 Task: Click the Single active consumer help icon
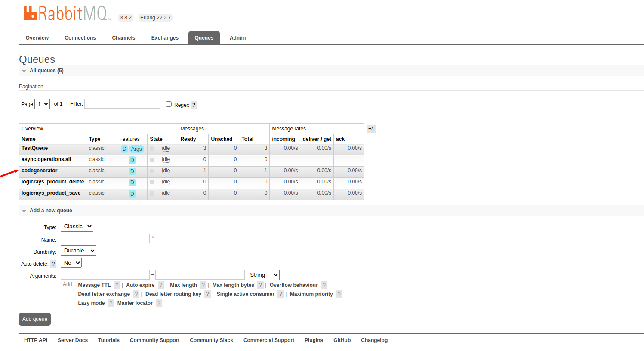click(281, 294)
